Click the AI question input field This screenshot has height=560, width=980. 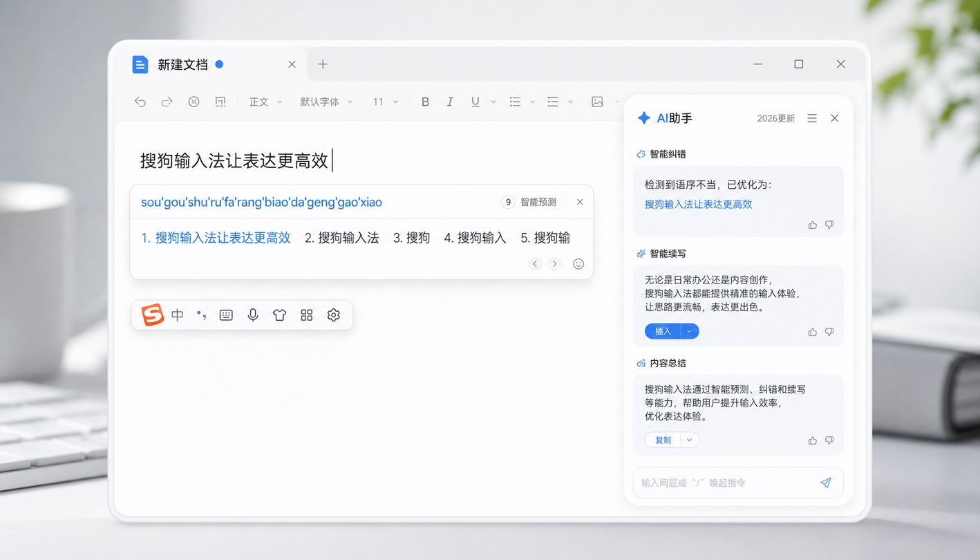738,483
